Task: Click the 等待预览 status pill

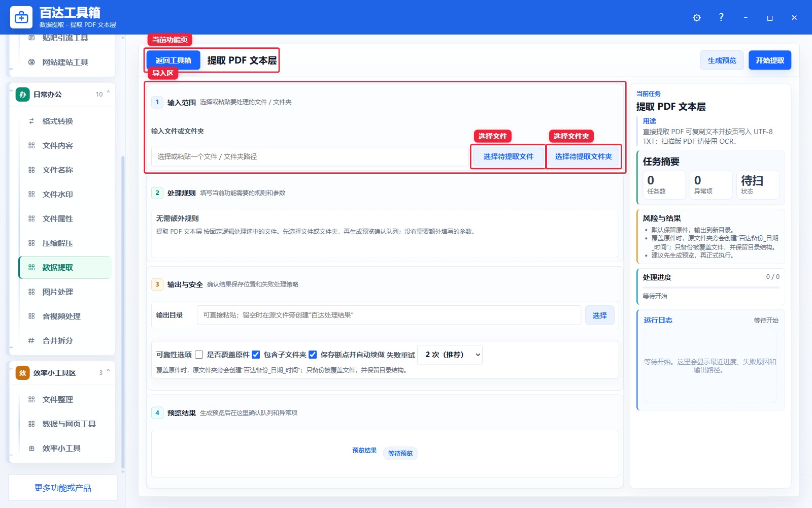Action: [x=400, y=453]
